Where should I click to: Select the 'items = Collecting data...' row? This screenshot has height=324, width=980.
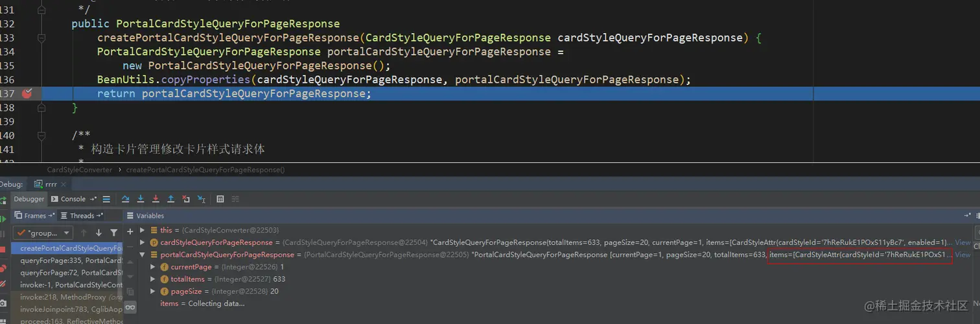[x=202, y=304]
